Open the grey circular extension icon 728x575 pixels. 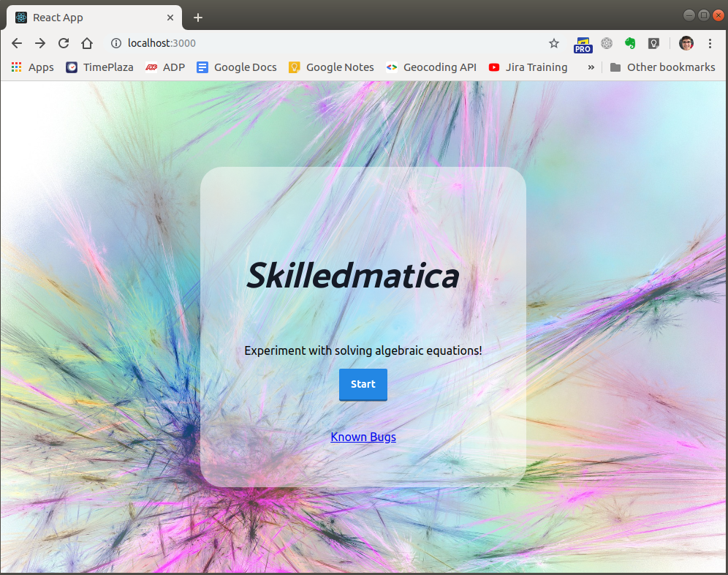[607, 43]
